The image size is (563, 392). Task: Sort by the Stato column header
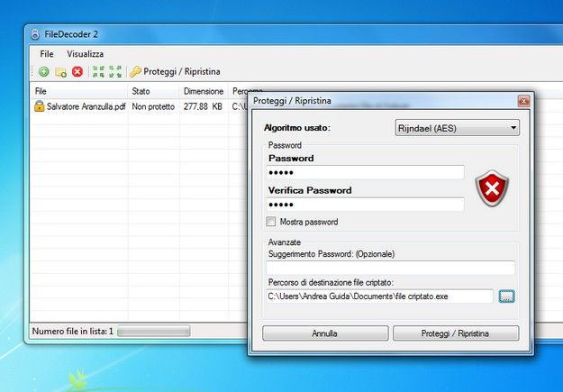153,91
